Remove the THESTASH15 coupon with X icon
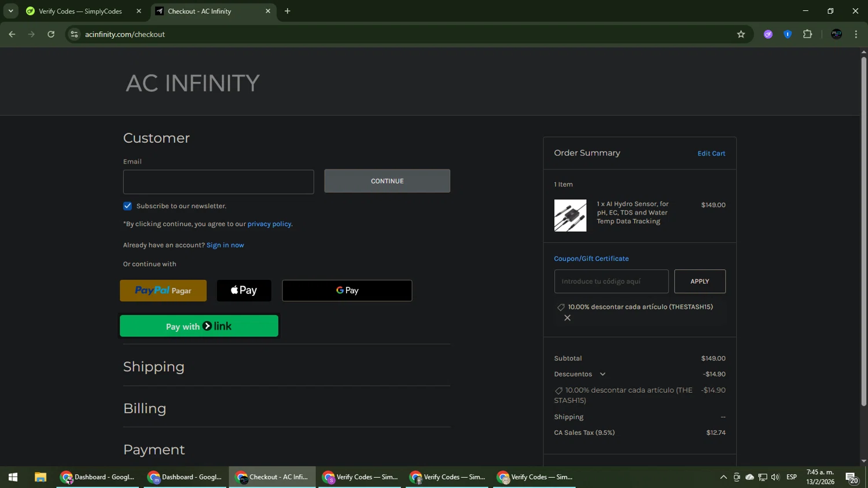Image resolution: width=868 pixels, height=488 pixels. click(x=567, y=318)
